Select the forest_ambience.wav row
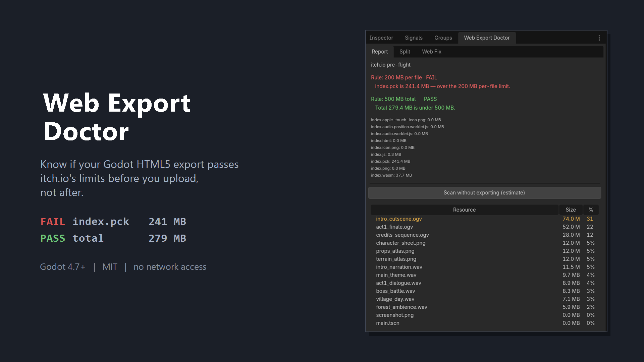This screenshot has width=644, height=362. 484,307
